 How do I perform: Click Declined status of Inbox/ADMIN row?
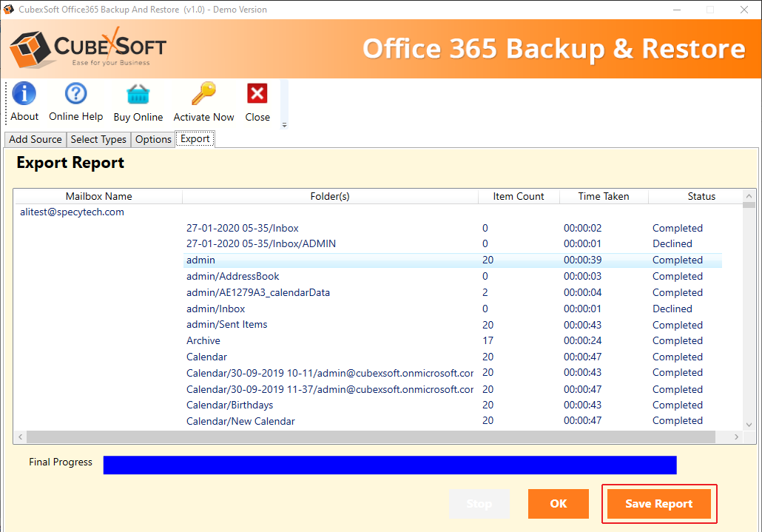(x=672, y=243)
